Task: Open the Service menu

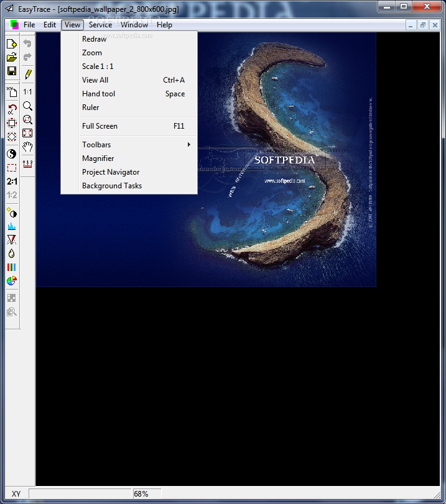Action: (x=100, y=25)
